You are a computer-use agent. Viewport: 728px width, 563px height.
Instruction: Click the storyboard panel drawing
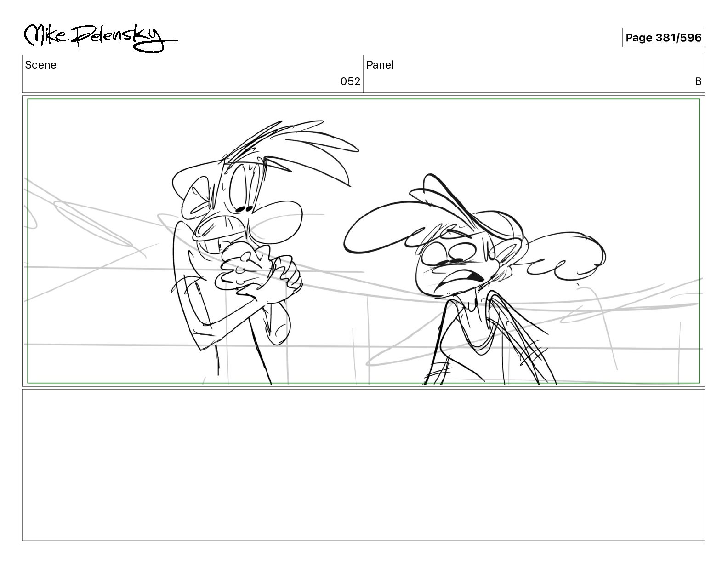364,241
